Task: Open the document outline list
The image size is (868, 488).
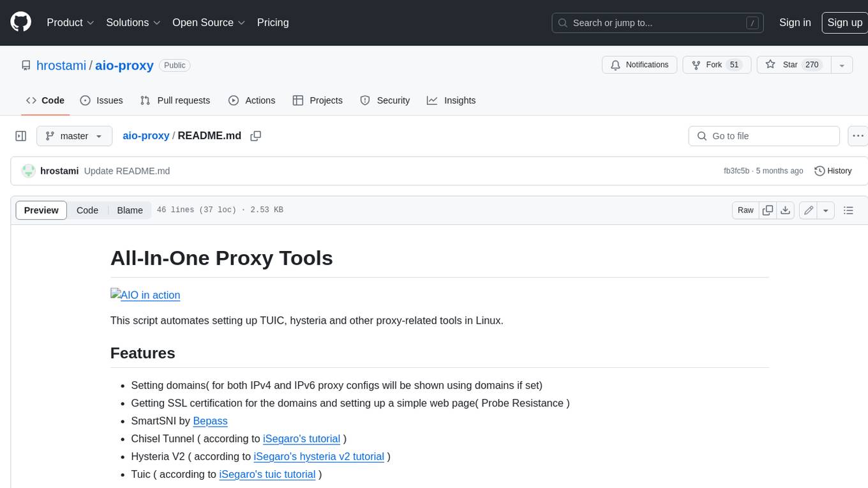Action: pos(848,210)
